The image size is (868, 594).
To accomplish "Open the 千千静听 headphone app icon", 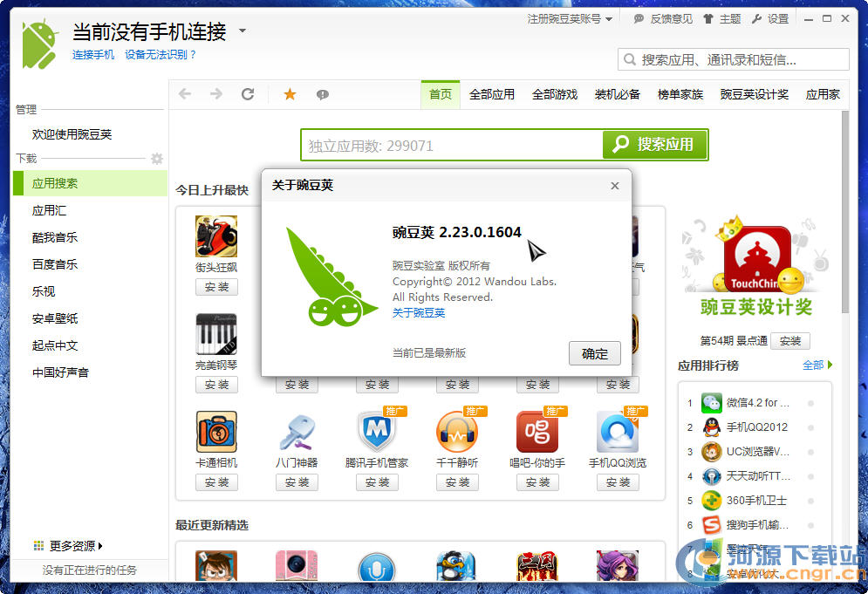I will point(457,432).
